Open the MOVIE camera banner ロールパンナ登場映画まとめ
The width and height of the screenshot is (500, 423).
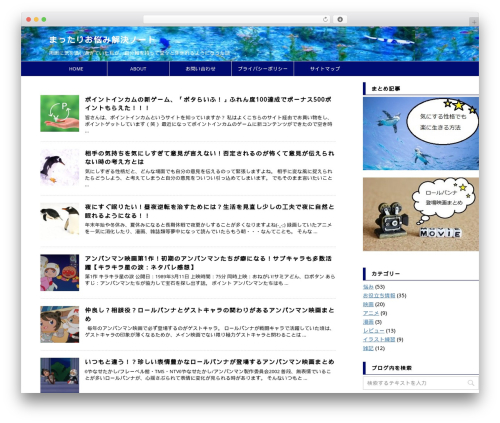point(421,214)
